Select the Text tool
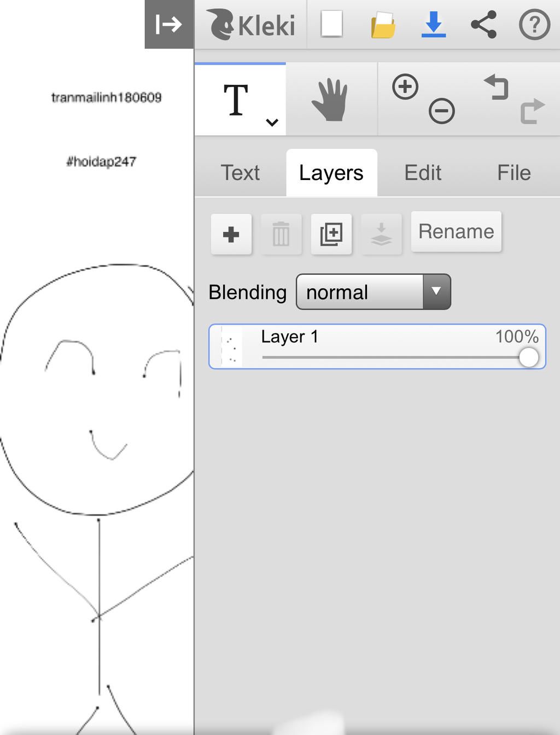560x735 pixels. click(x=236, y=100)
